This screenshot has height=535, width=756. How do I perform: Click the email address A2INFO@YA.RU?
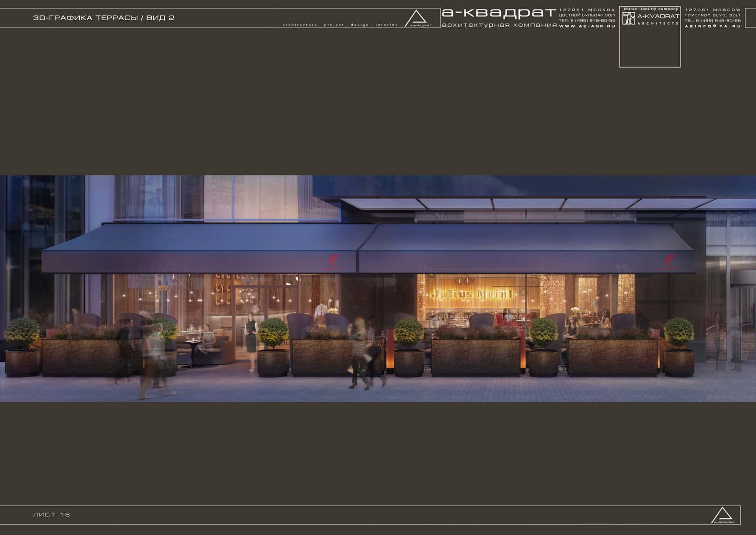coord(713,26)
